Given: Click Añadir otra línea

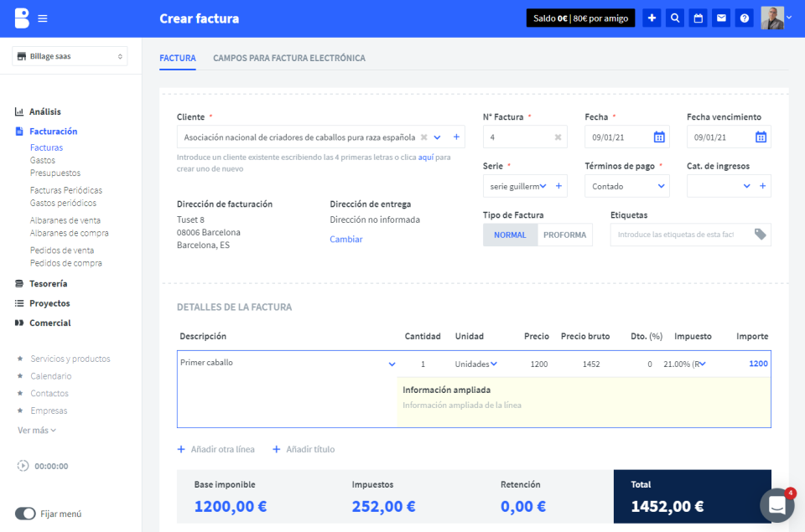Looking at the screenshot, I should click(216, 449).
